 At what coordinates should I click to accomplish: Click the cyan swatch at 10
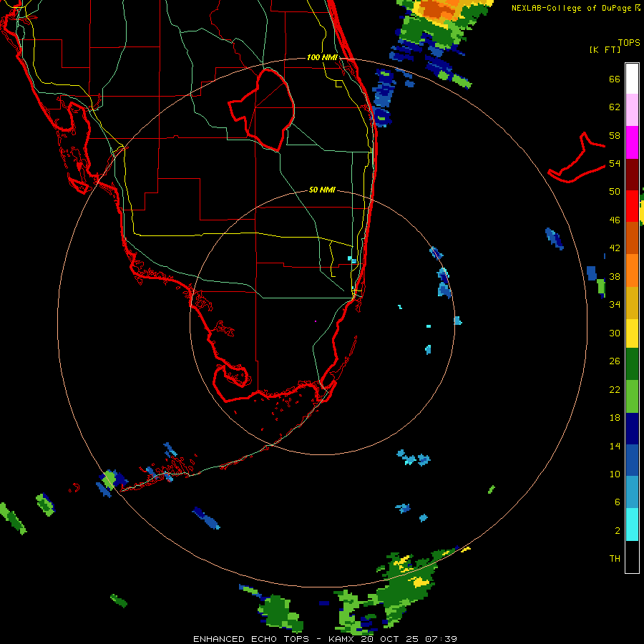coord(632,525)
